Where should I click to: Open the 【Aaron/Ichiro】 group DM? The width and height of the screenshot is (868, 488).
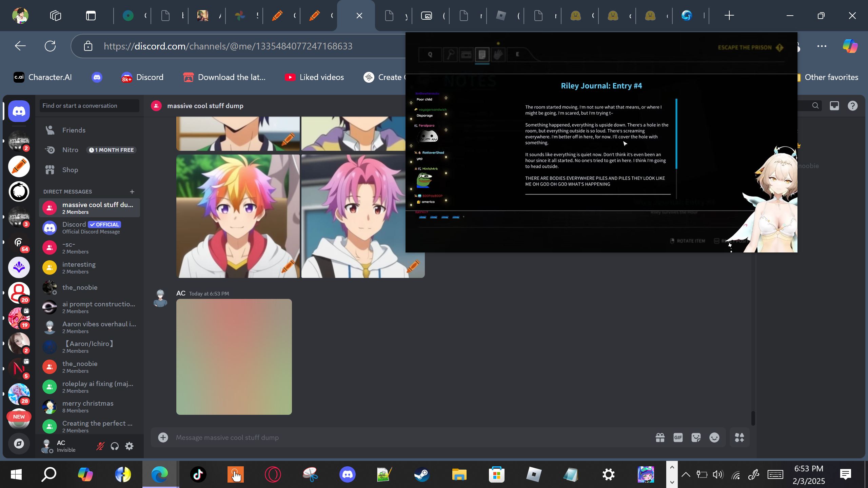(x=90, y=347)
